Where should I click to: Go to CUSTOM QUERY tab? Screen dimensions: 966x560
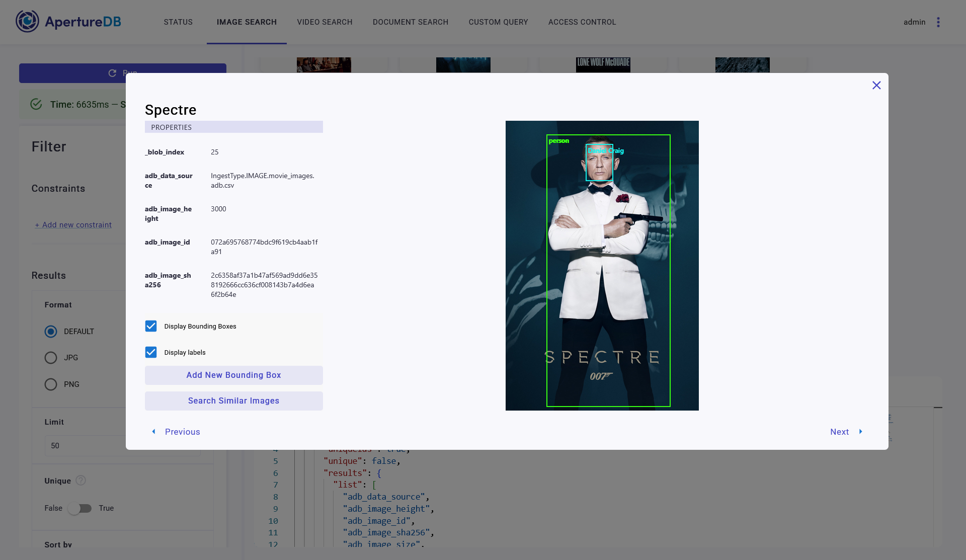pyautogui.click(x=499, y=22)
